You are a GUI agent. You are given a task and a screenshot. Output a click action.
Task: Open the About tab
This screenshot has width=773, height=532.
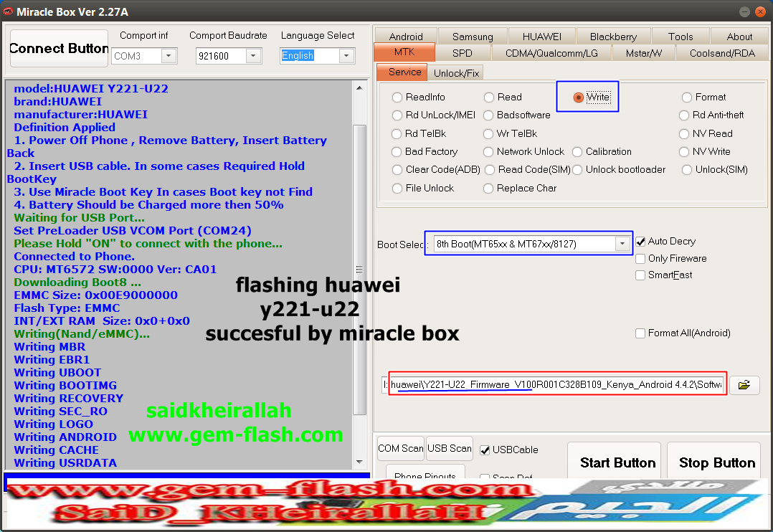[x=739, y=37]
